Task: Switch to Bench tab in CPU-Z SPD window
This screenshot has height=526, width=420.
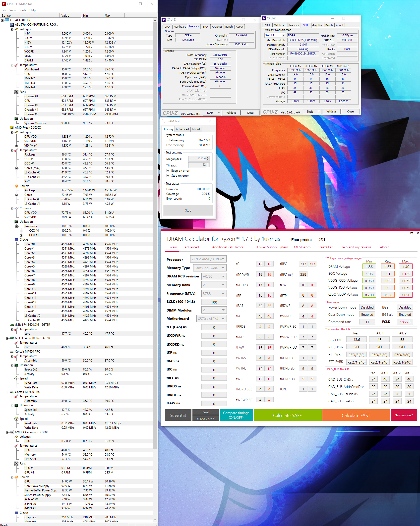Action: point(329,25)
